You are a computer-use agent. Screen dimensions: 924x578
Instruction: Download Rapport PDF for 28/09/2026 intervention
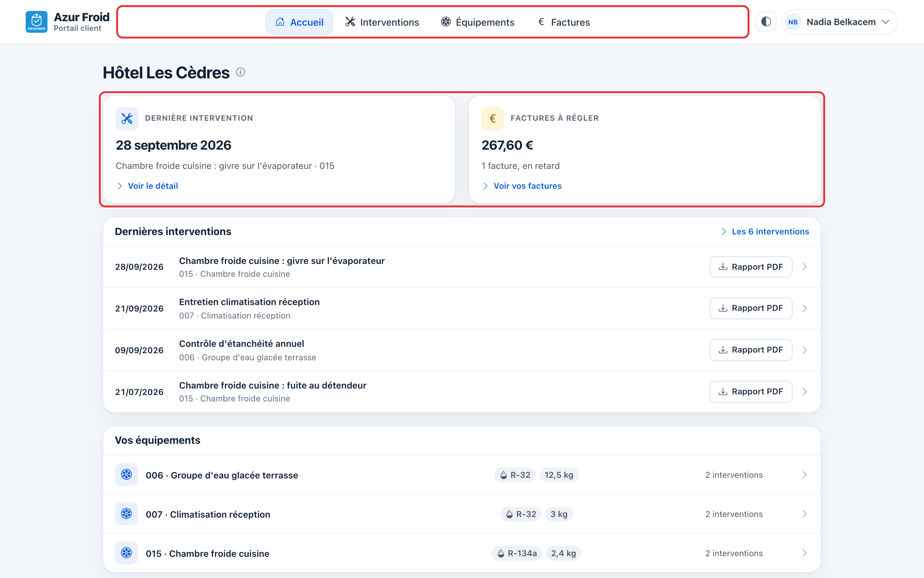[x=751, y=267]
